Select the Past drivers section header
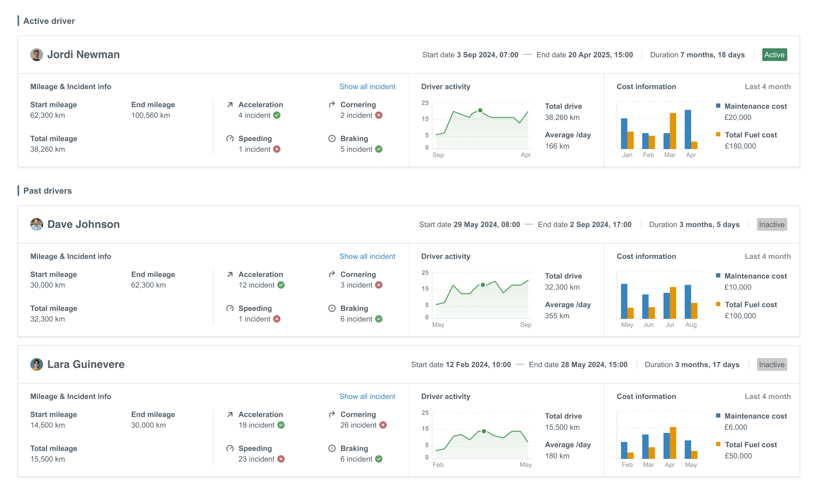817x504 pixels. 47,191
